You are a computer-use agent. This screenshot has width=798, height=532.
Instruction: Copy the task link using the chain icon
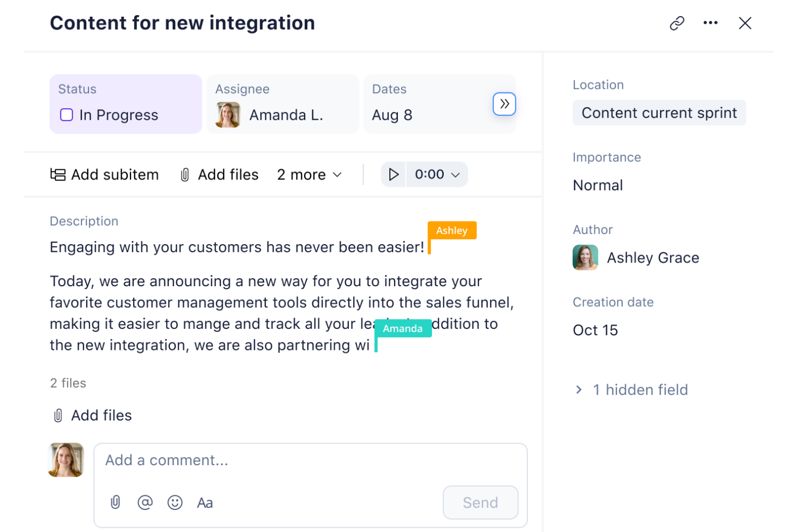(x=677, y=23)
